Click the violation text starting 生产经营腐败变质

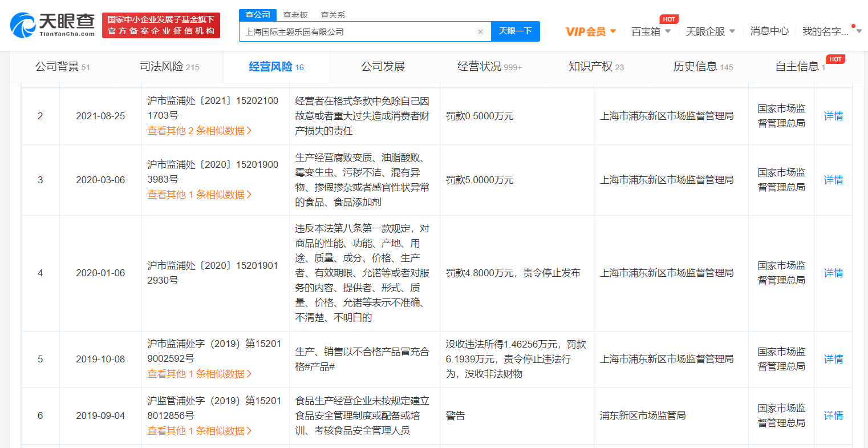[x=362, y=180]
